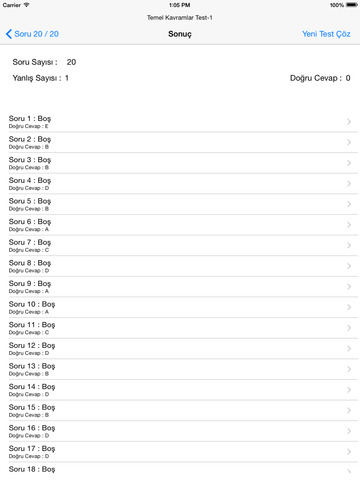
Task: Go back to Soru 20 / 20
Action: (x=32, y=34)
